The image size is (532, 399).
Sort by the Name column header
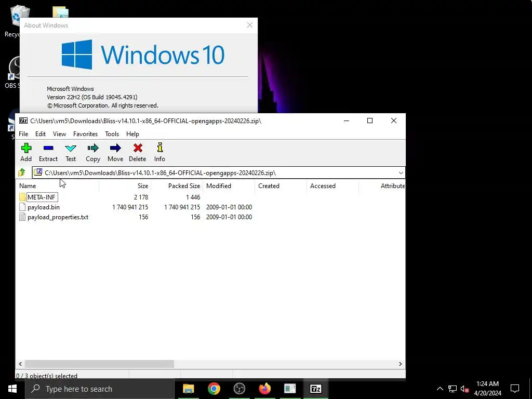(x=58, y=186)
